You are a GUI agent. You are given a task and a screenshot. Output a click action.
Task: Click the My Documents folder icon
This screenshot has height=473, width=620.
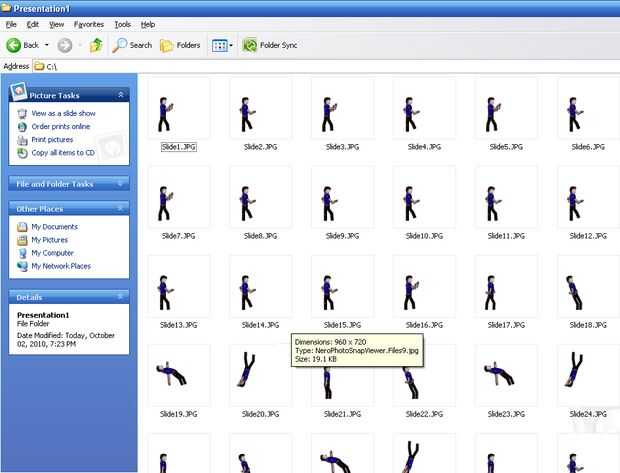pyautogui.click(x=22, y=227)
